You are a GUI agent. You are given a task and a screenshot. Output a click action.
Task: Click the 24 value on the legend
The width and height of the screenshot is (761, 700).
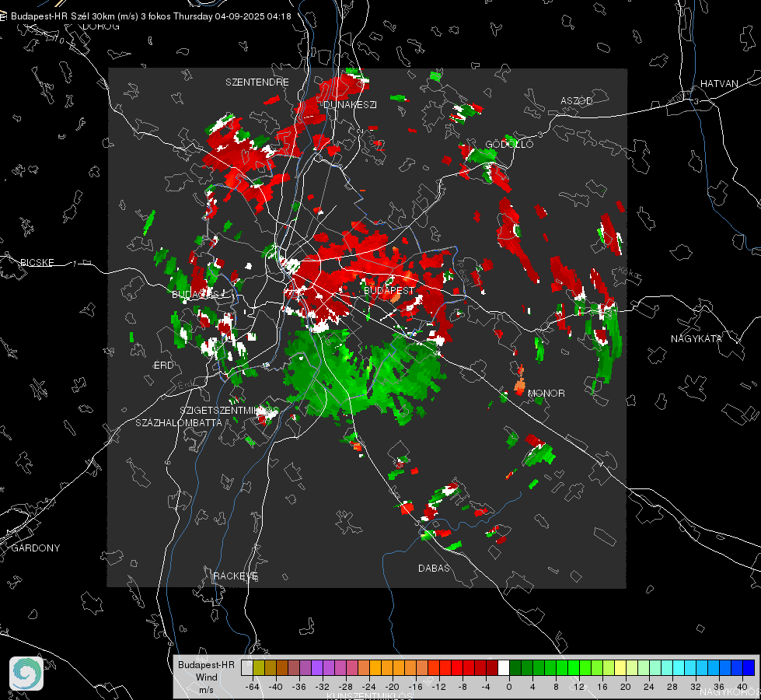(x=649, y=687)
